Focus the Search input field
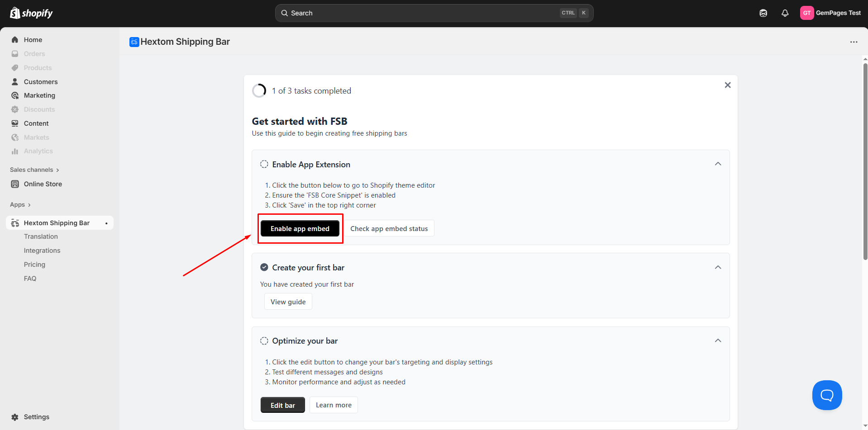 (x=434, y=13)
